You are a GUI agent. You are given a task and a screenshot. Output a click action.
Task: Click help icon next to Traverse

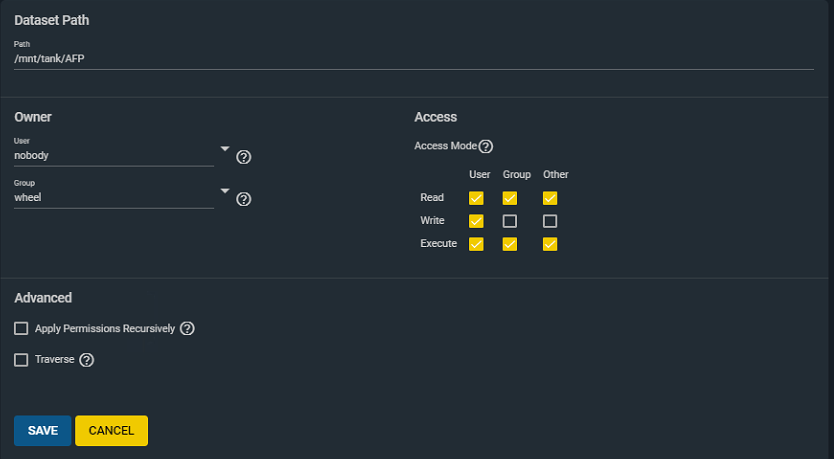tap(87, 360)
